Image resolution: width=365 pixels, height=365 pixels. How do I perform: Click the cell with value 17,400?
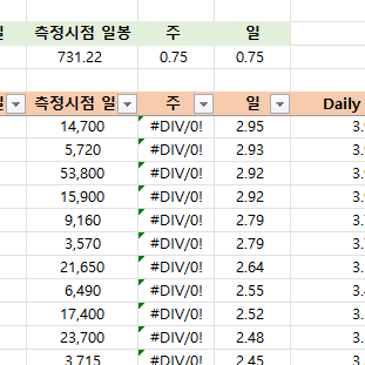tap(82, 314)
